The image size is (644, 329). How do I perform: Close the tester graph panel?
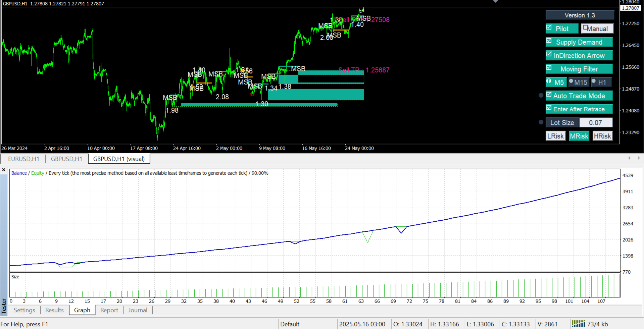(4, 170)
